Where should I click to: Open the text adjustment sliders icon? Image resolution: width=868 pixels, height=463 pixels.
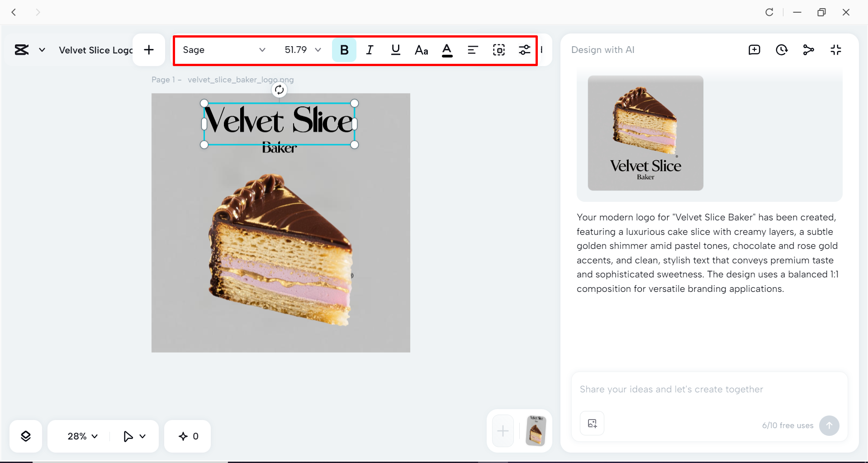click(x=524, y=50)
